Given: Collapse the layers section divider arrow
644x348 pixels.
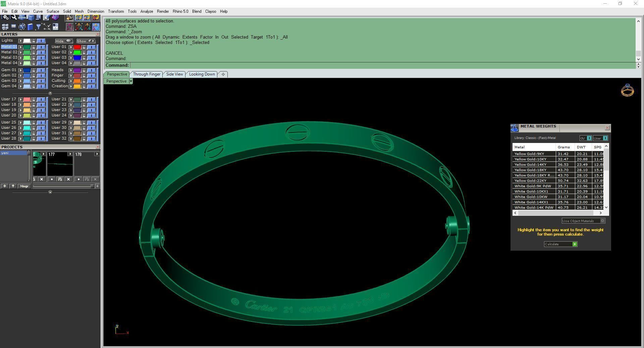Looking at the screenshot, I should (50, 93).
